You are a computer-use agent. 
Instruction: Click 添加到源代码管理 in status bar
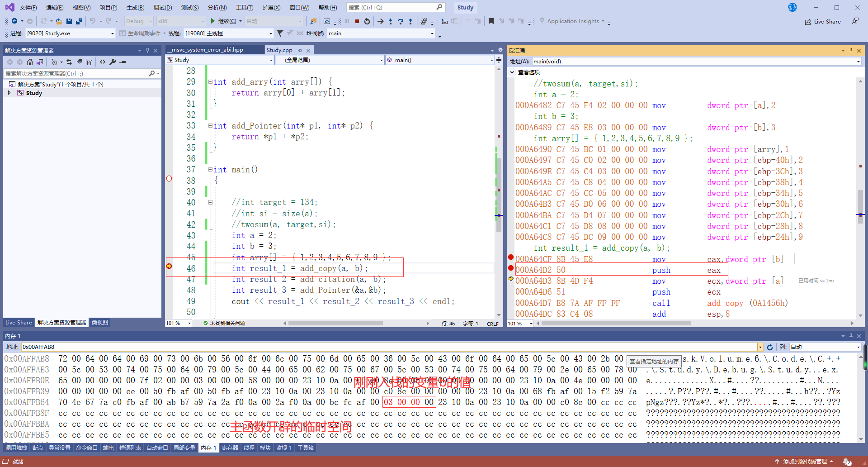[805, 461]
